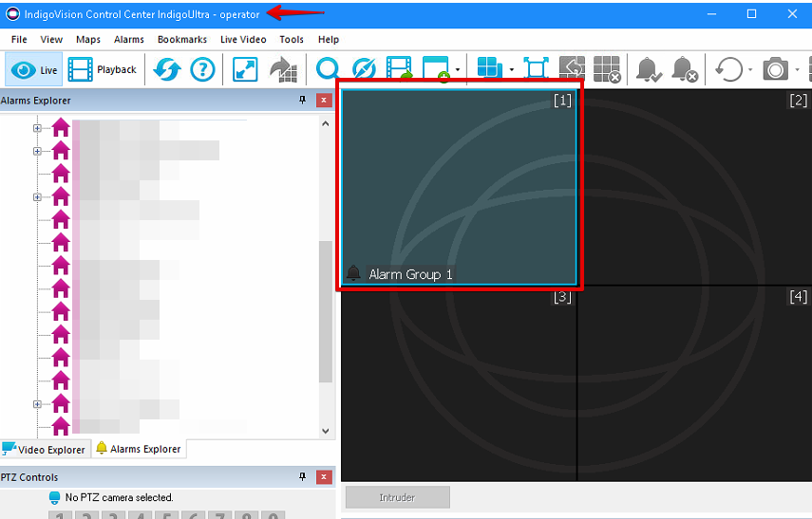The image size is (812, 519).
Task: Select video pane number 4
Action: pos(694,383)
